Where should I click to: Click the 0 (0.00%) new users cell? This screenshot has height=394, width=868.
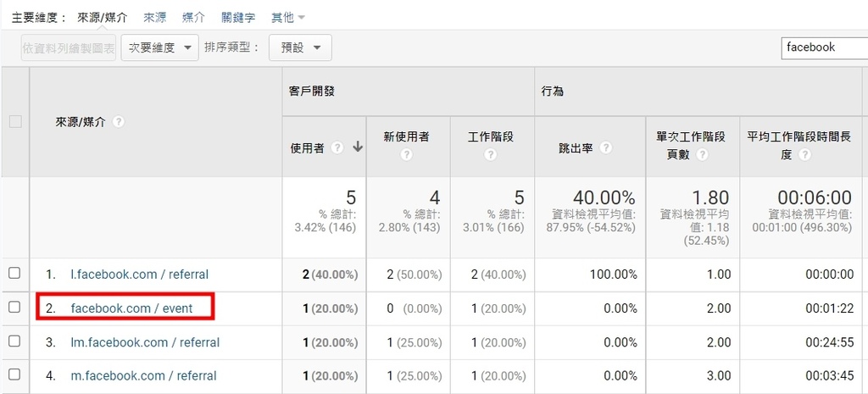tap(414, 308)
